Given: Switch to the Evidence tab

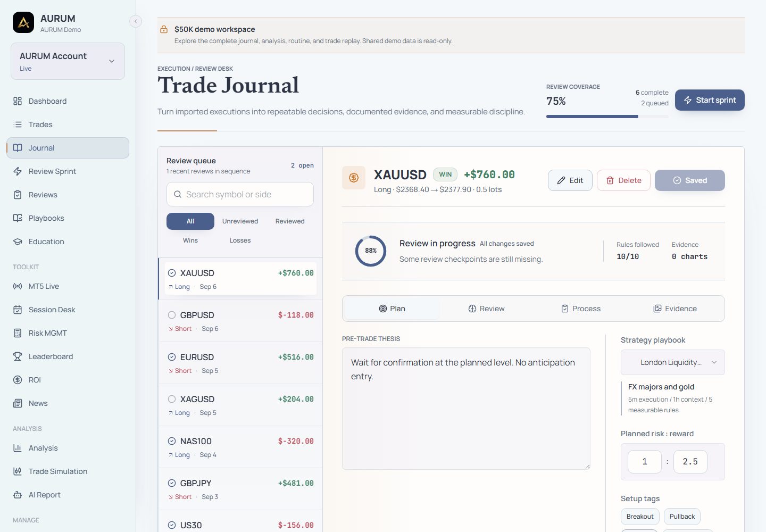Looking at the screenshot, I should 675,309.
